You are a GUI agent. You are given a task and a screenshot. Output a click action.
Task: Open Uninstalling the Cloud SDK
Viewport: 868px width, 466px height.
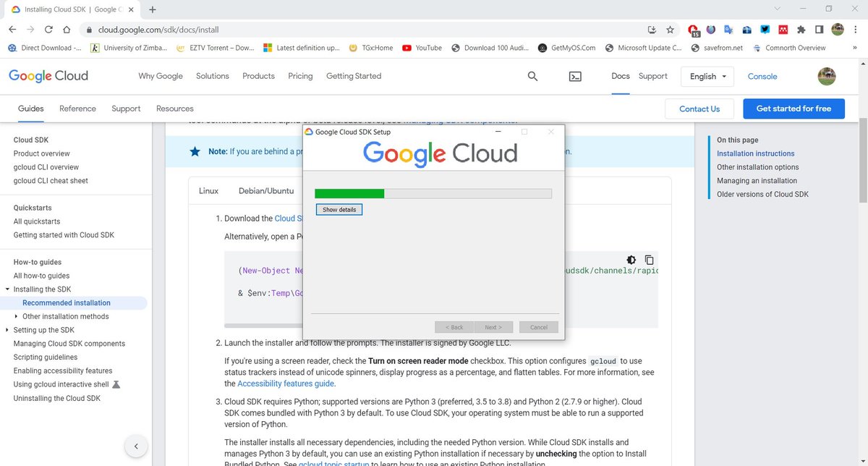point(57,398)
